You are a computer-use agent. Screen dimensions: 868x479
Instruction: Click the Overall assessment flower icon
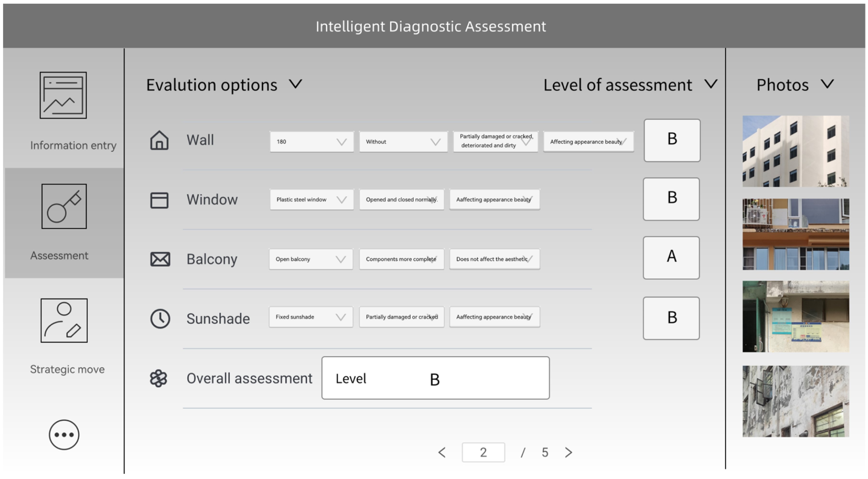pyautogui.click(x=158, y=378)
